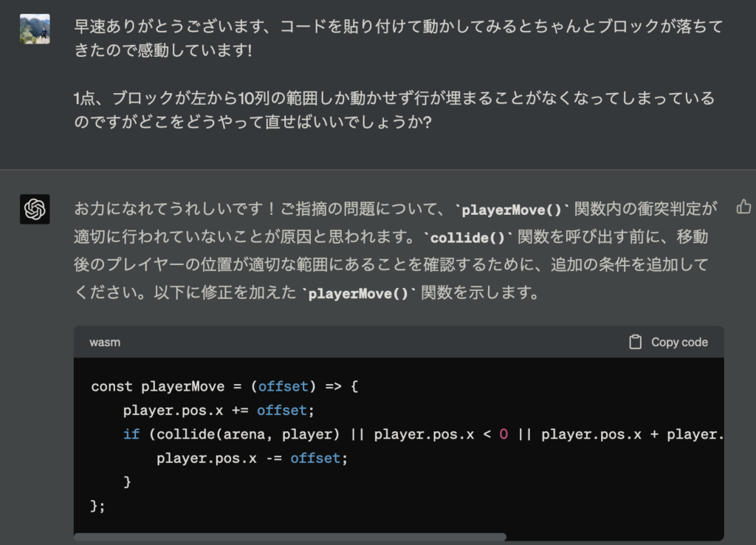This screenshot has height=545, width=756.
Task: Click the code block's horizontal scrollbar
Action: [289, 538]
